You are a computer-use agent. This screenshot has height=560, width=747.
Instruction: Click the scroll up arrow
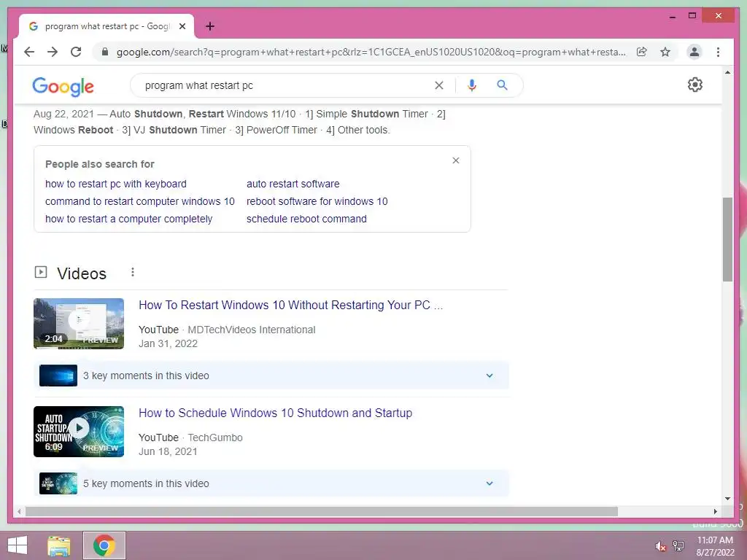click(x=727, y=72)
